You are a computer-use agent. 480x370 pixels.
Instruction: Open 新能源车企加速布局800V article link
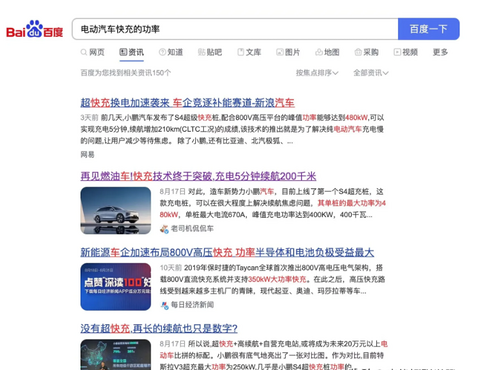pyautogui.click(x=227, y=252)
